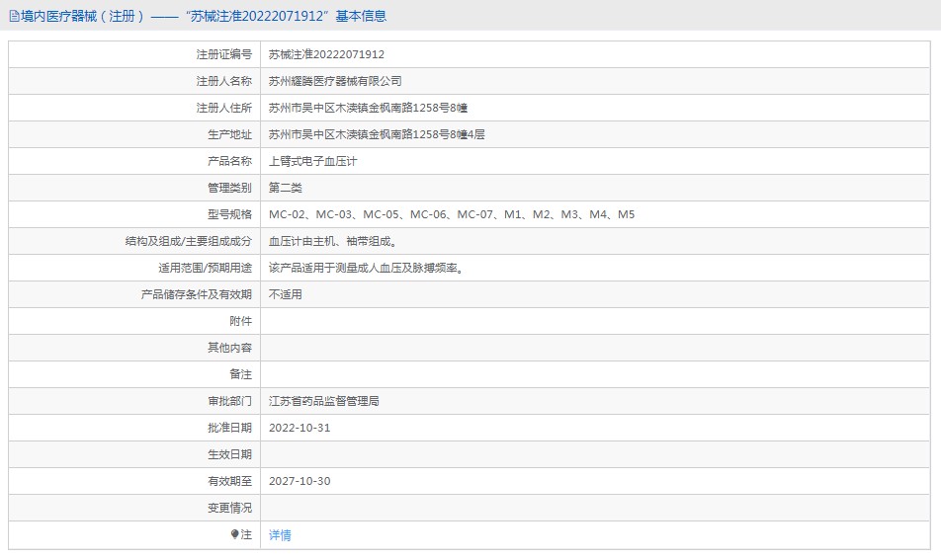Click the 批准日期 label
This screenshot has height=560, width=941.
coord(229,428)
